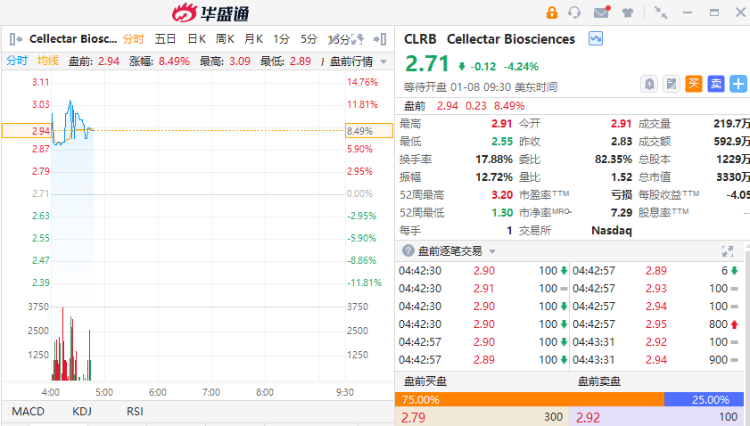This screenshot has height=426, width=750.
Task: Minimize the 华盛通 window
Action: click(x=687, y=13)
